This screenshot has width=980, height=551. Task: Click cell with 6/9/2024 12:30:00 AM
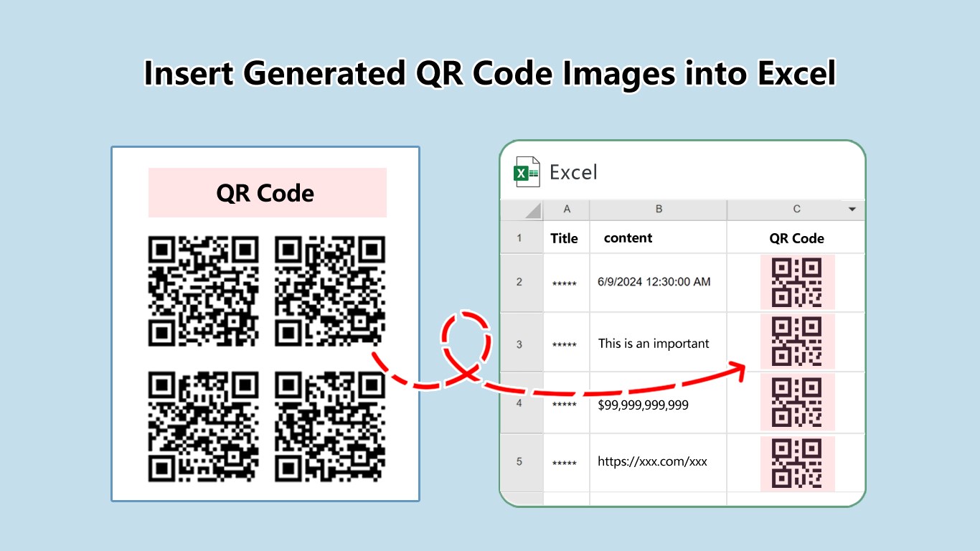point(659,283)
